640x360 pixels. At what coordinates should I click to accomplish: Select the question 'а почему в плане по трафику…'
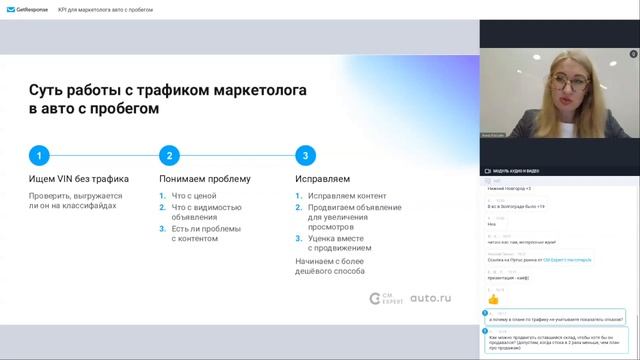[556, 317]
